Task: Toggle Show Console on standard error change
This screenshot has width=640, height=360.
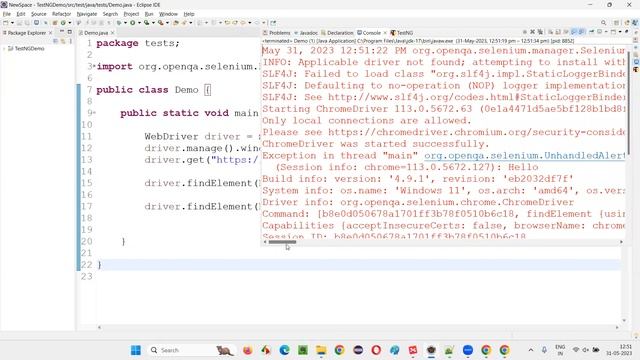Action: (x=581, y=32)
